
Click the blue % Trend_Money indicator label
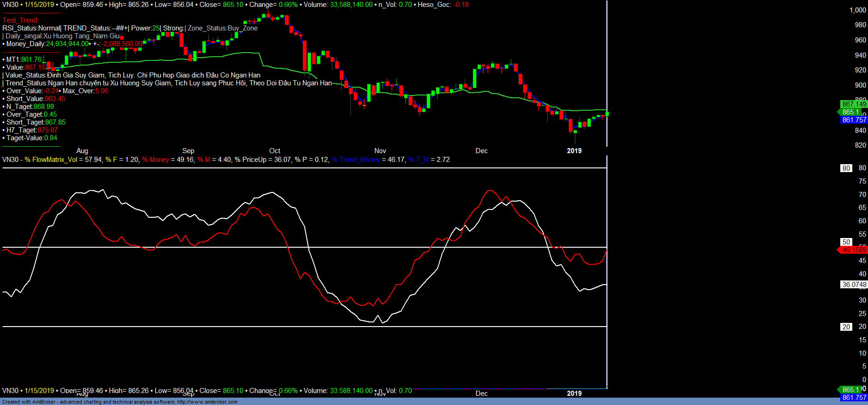pyautogui.click(x=356, y=160)
